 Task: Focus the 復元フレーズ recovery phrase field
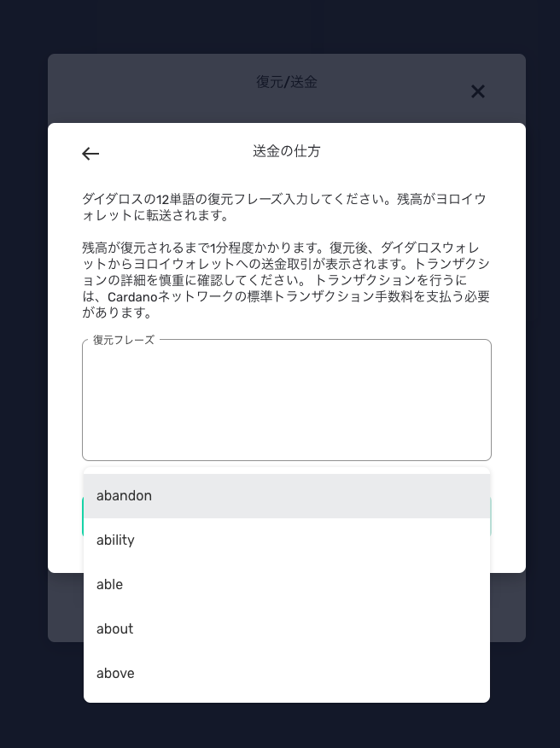point(287,401)
